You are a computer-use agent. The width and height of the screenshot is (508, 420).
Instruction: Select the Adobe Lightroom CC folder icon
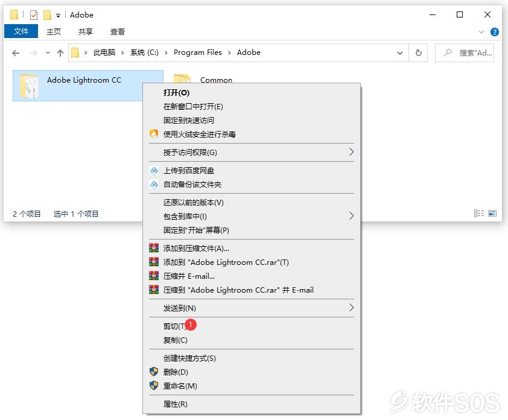coord(29,86)
